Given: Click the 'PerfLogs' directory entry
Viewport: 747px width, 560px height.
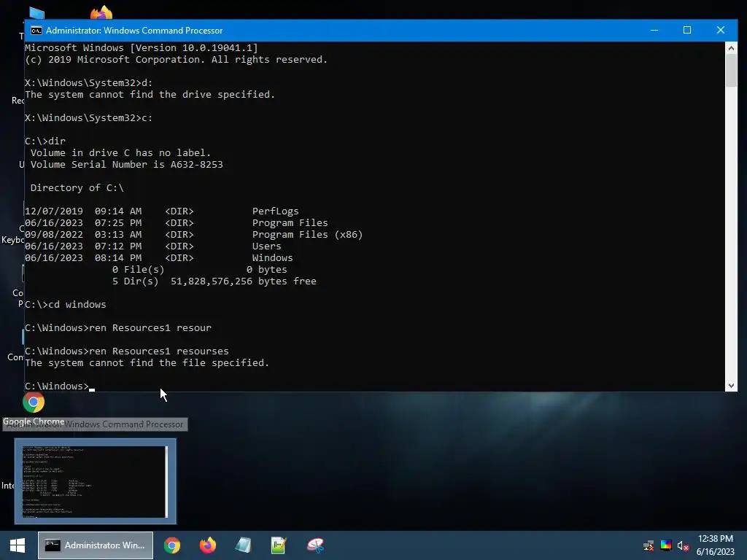Looking at the screenshot, I should click(x=275, y=211).
